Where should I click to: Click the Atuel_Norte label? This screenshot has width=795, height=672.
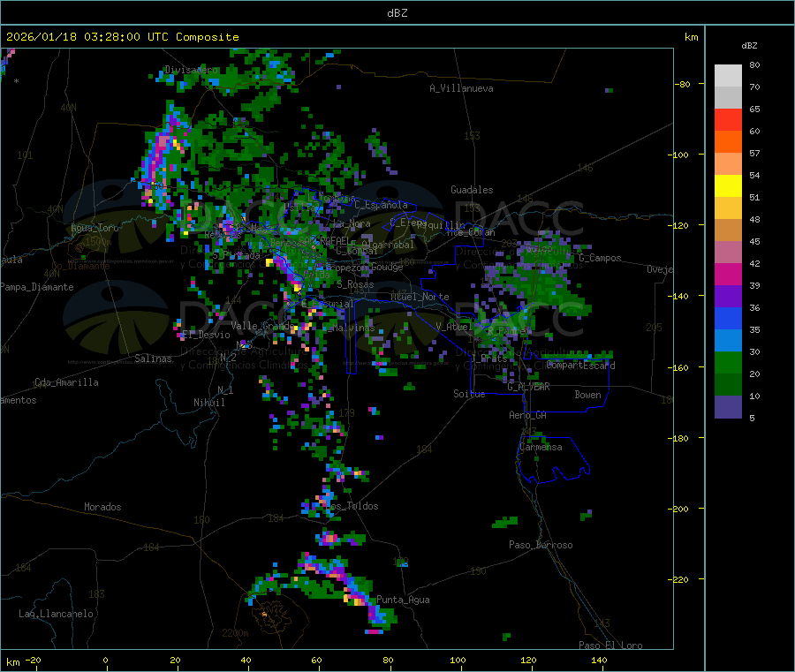coord(420,297)
